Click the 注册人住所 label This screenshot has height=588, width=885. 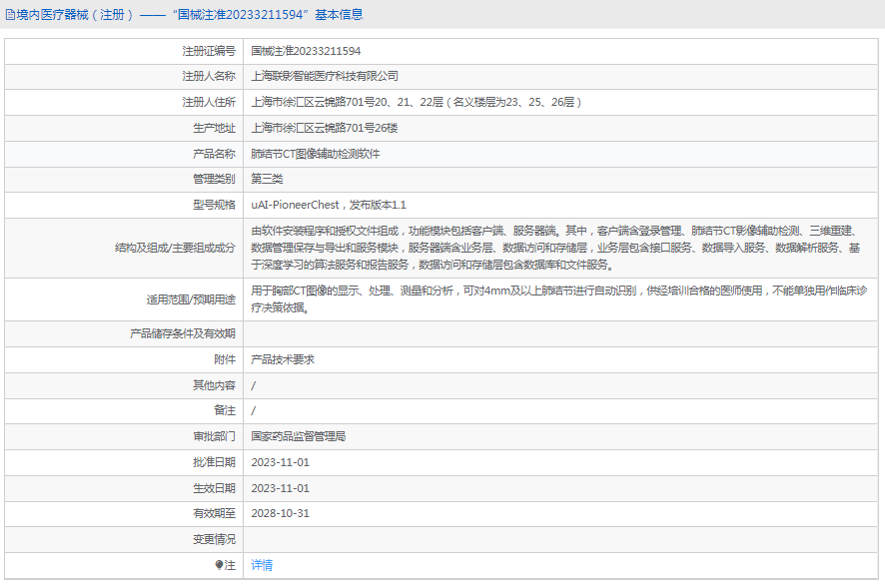209,102
